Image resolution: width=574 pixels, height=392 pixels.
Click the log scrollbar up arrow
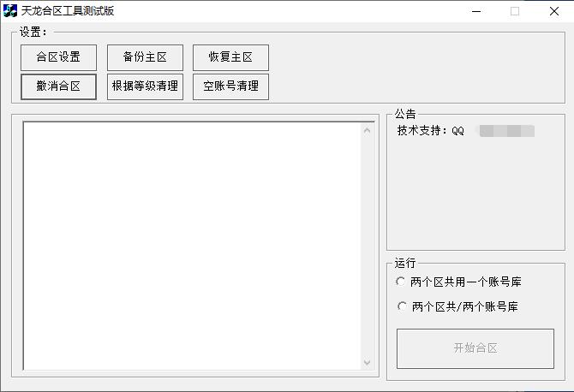[368, 131]
